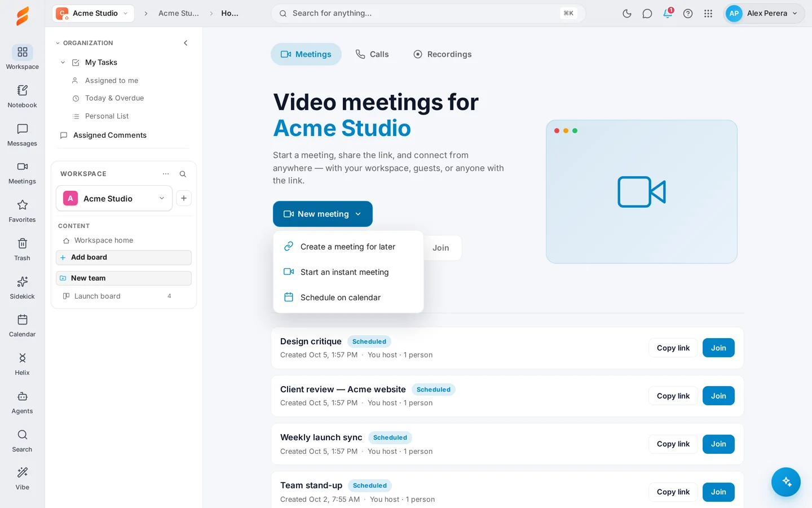Open chat bubble icon in top bar
The width and height of the screenshot is (812, 508).
coord(647,14)
